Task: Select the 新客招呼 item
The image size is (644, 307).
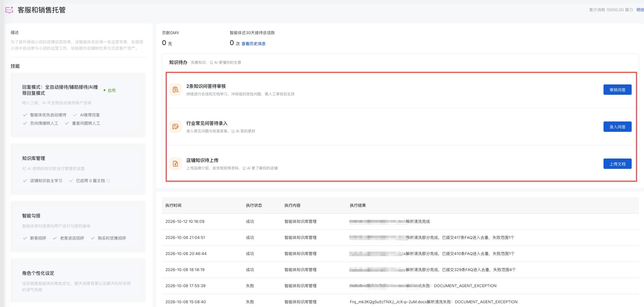Action: pos(38,238)
